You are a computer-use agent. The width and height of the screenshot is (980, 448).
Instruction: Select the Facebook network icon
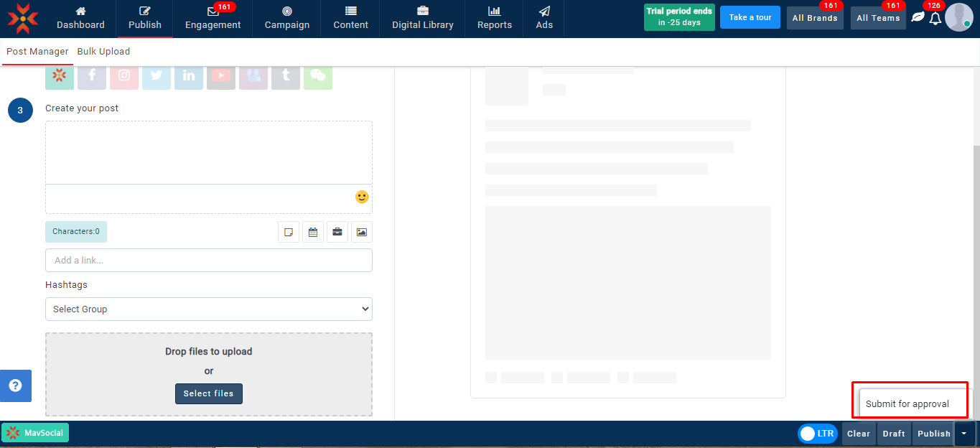pos(92,75)
